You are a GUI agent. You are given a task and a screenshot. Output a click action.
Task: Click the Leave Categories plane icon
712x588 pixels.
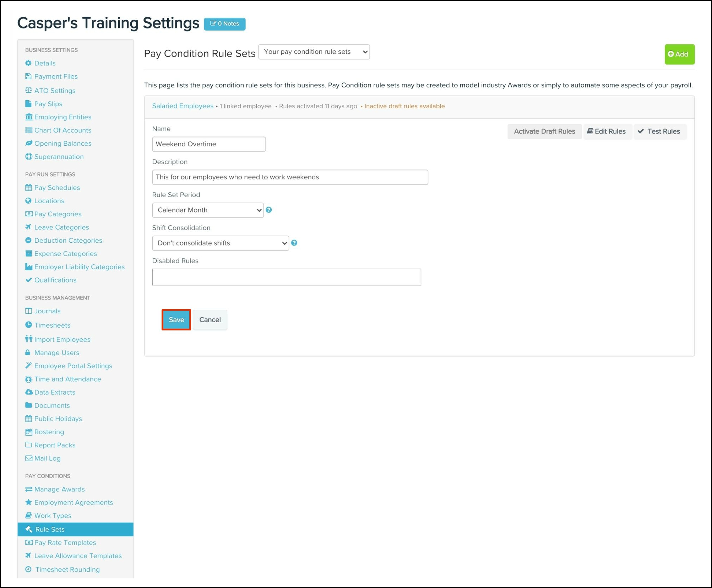tap(28, 227)
